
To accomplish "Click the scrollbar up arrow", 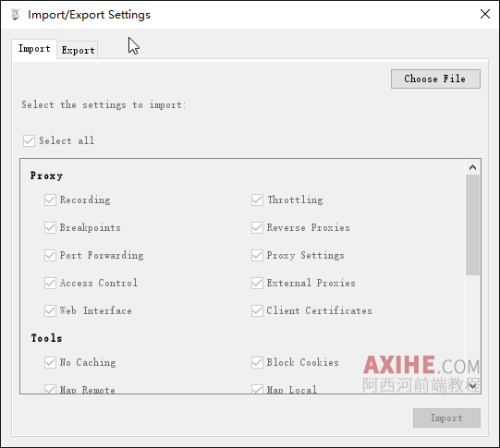I will 472,167.
